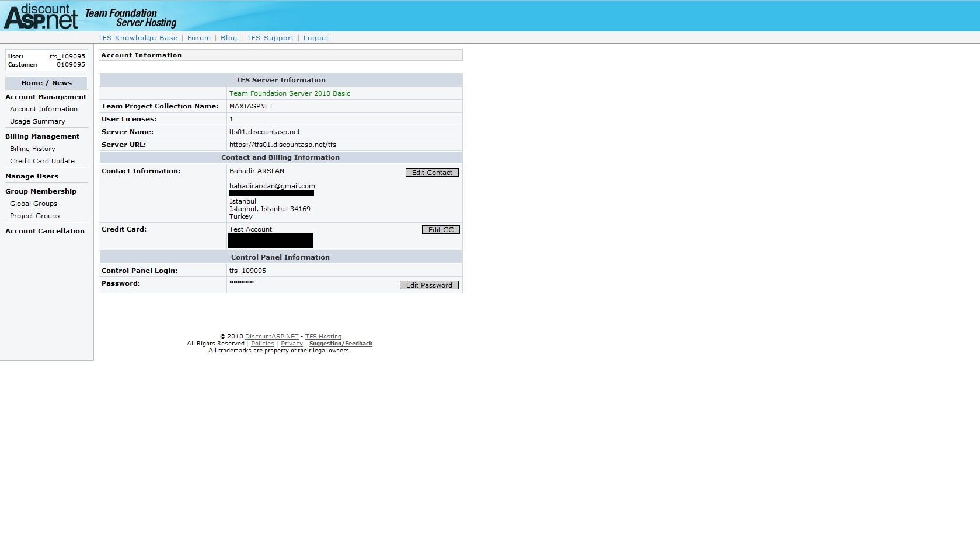Open Privacy footer link
Viewport: 980px width, 539px height.
coord(292,344)
